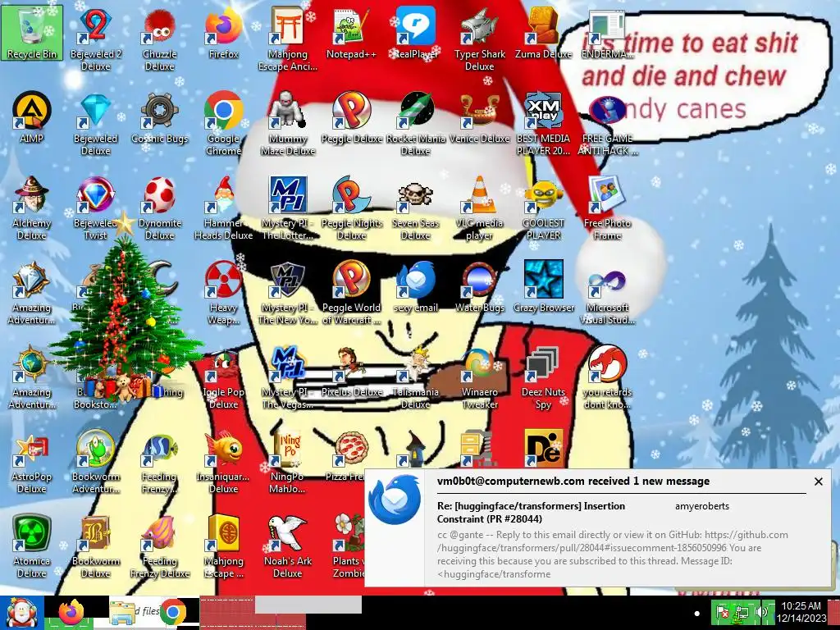Launch Microsoft Visual Studio shortcut
The image size is (840, 630).
(x=607, y=294)
